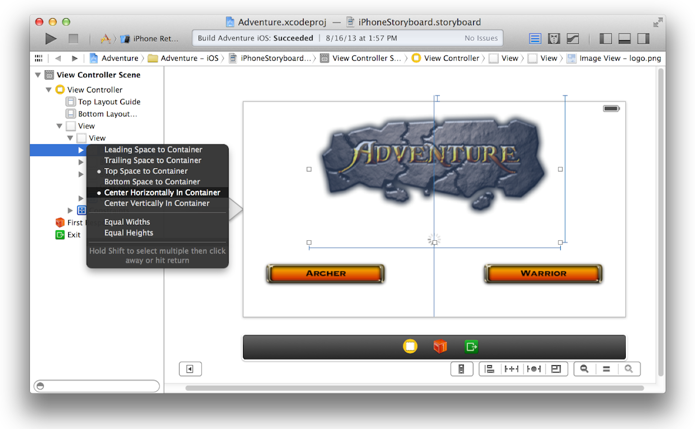Expand the Constraints node with blue icon
The image size is (695, 429).
70,210
